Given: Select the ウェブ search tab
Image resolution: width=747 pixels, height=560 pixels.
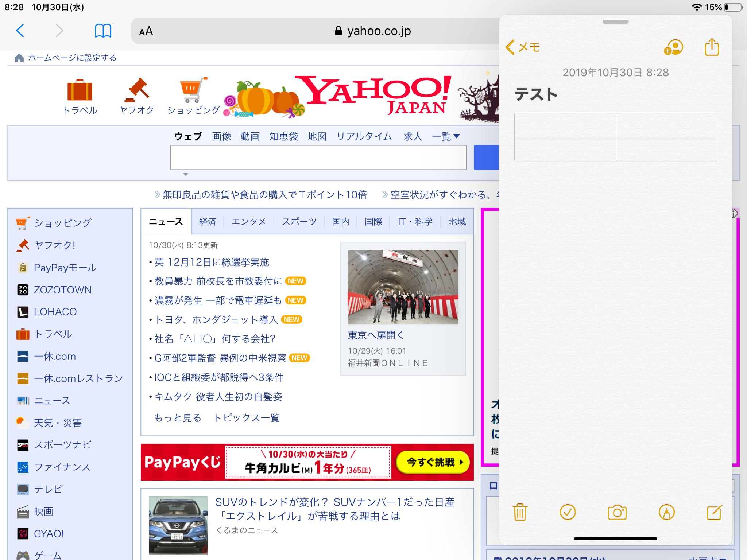Looking at the screenshot, I should pos(188,136).
